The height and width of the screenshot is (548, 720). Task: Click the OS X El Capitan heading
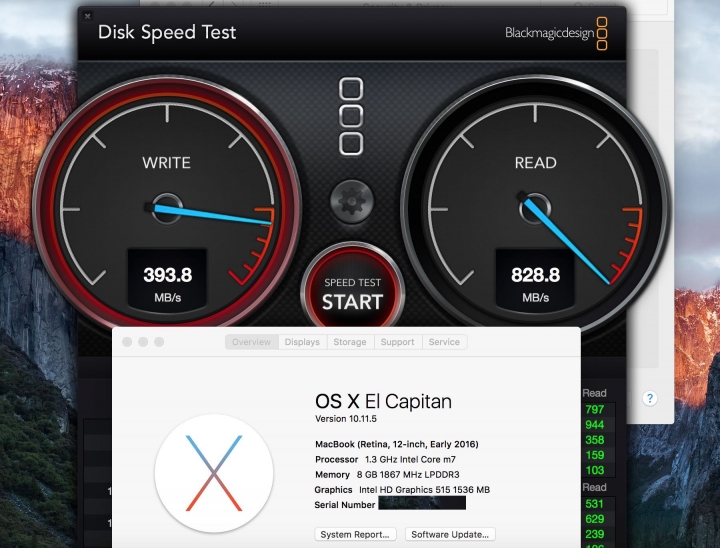pos(383,401)
